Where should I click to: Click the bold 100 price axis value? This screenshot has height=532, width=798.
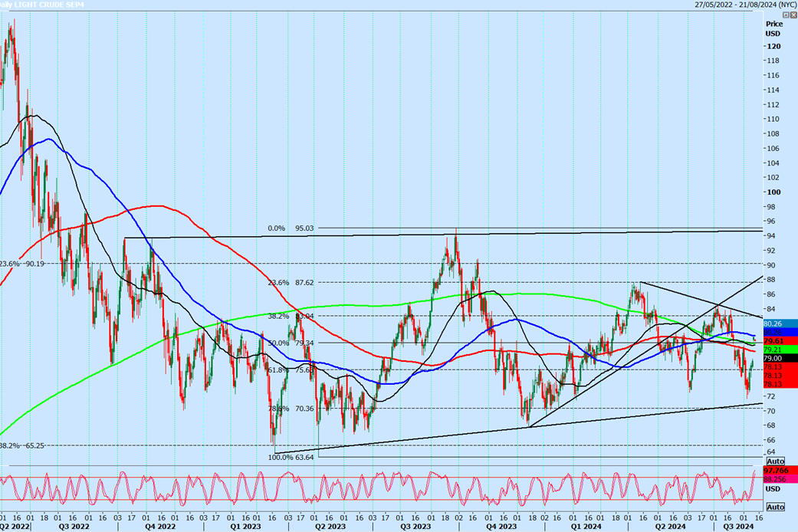coord(773,192)
